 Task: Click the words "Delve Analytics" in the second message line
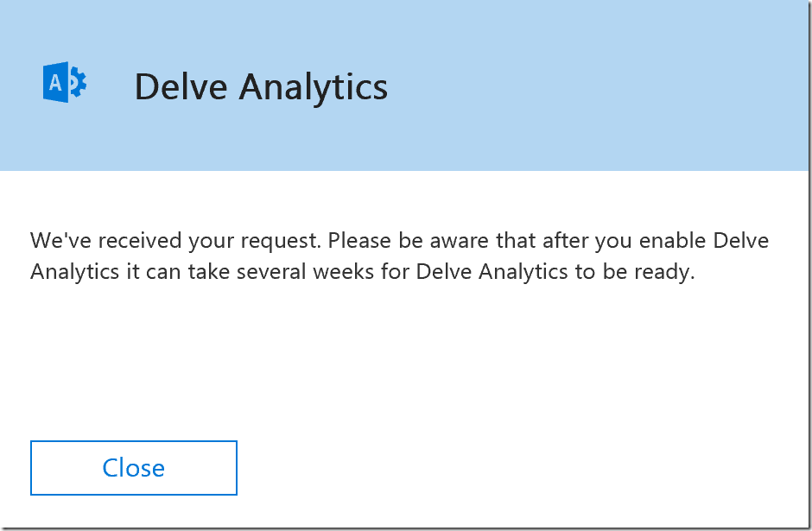tap(492, 272)
